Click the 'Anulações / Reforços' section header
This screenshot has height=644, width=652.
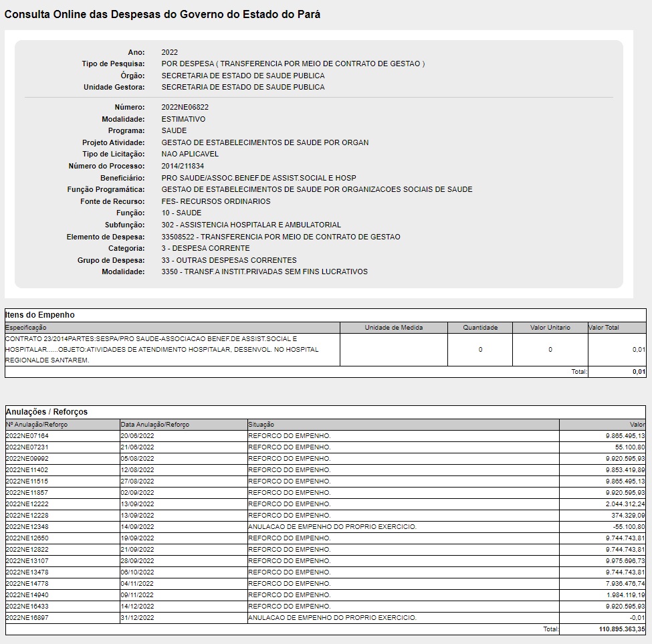47,412
